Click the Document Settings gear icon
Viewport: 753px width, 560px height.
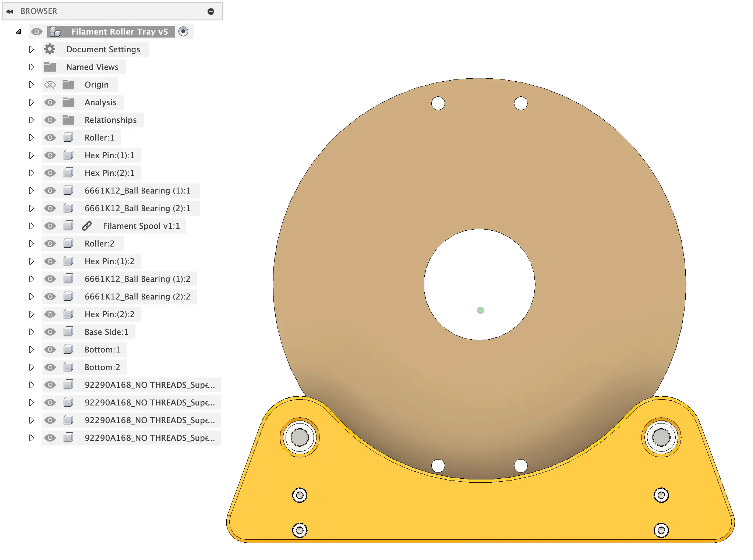pos(50,49)
